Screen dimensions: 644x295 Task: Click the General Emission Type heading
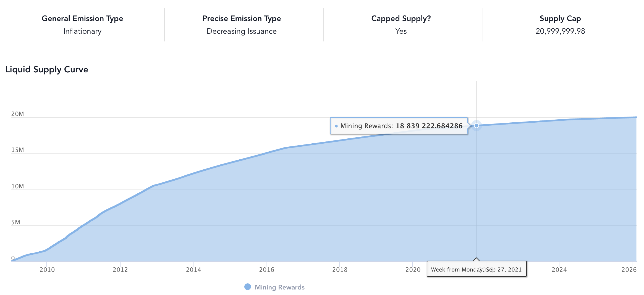click(x=82, y=19)
